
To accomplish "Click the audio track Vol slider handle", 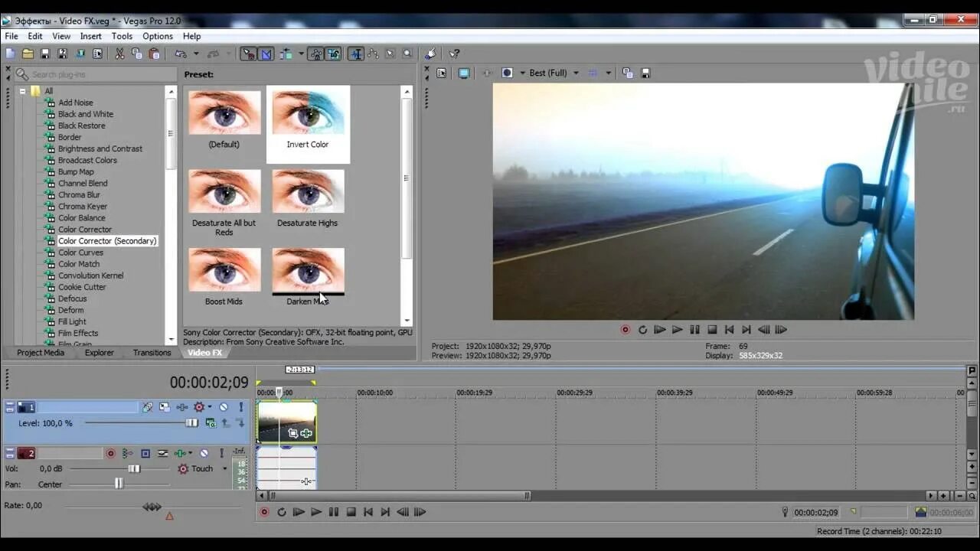I will pyautogui.click(x=134, y=468).
